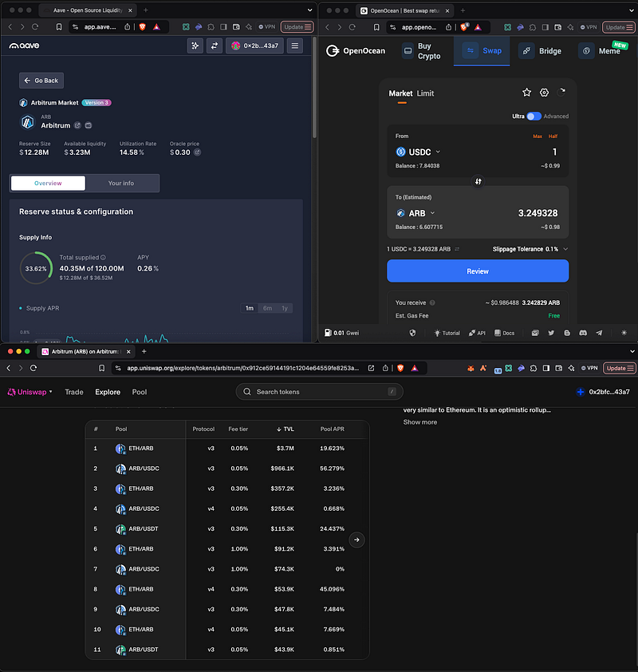The height and width of the screenshot is (672, 638).
Task: Toggle VPN in the OpenOcean window
Action: (x=589, y=27)
